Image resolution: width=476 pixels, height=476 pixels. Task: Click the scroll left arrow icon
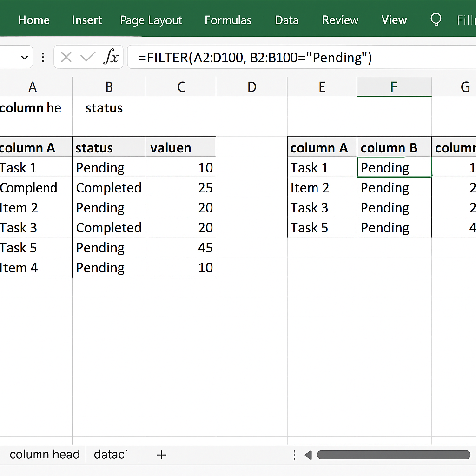(x=308, y=455)
